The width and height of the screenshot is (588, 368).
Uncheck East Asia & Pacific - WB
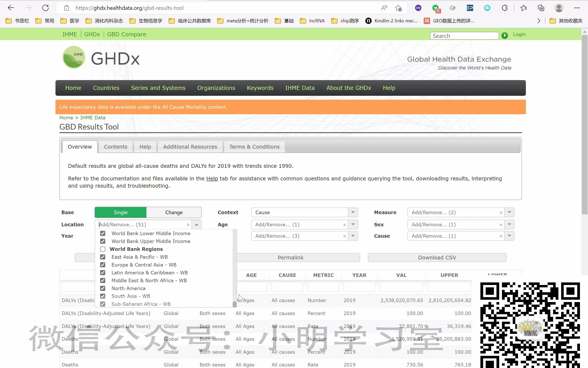[x=103, y=257]
